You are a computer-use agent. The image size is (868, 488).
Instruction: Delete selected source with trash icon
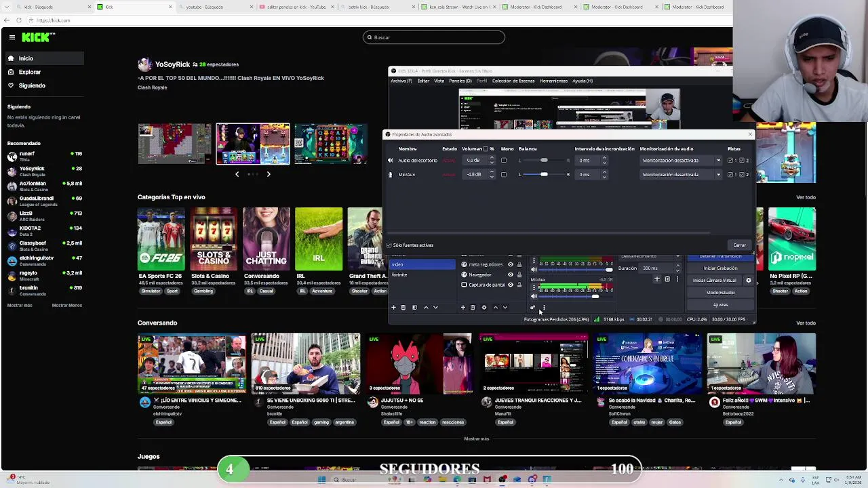click(473, 308)
